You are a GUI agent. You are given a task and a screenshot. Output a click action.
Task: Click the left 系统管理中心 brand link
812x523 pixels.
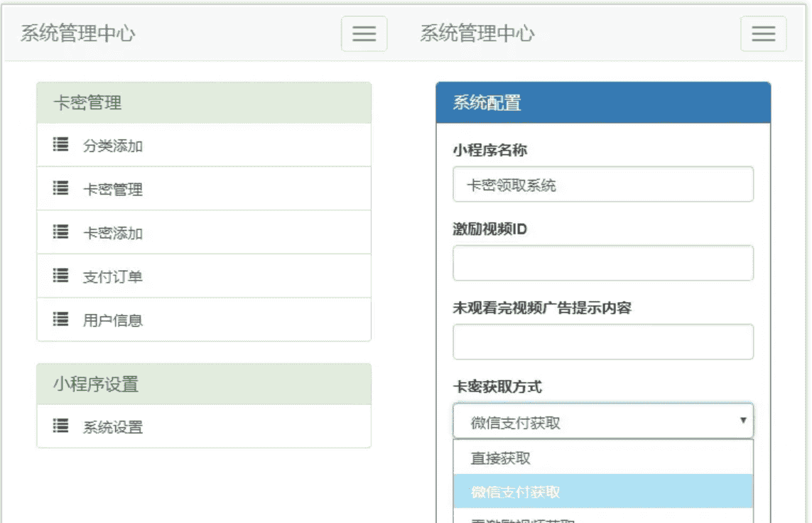point(77,33)
